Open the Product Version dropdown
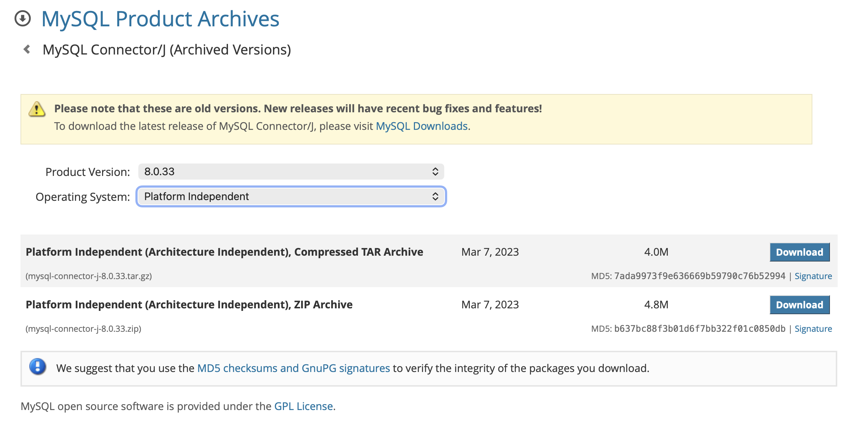This screenshot has height=436, width=868. [x=291, y=172]
